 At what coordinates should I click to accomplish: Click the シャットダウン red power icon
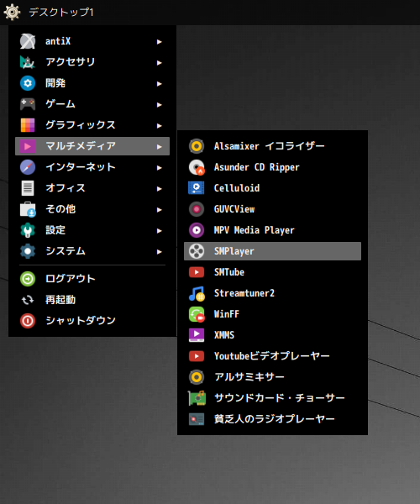28,321
